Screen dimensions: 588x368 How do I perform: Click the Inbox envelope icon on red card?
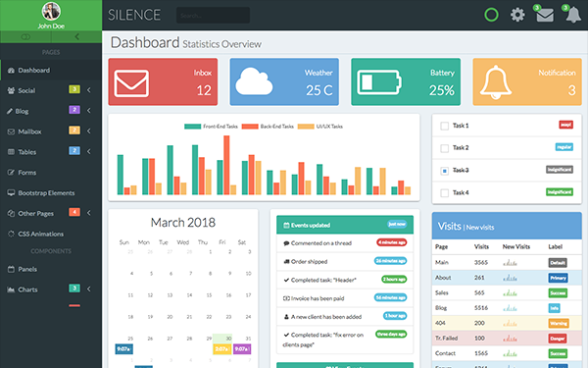pyautogui.click(x=131, y=83)
